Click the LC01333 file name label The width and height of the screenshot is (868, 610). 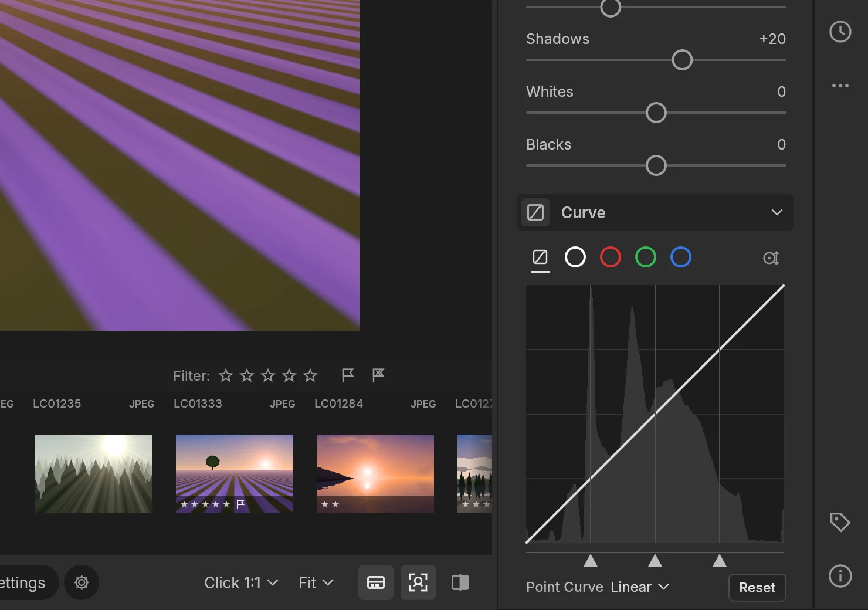click(x=198, y=404)
